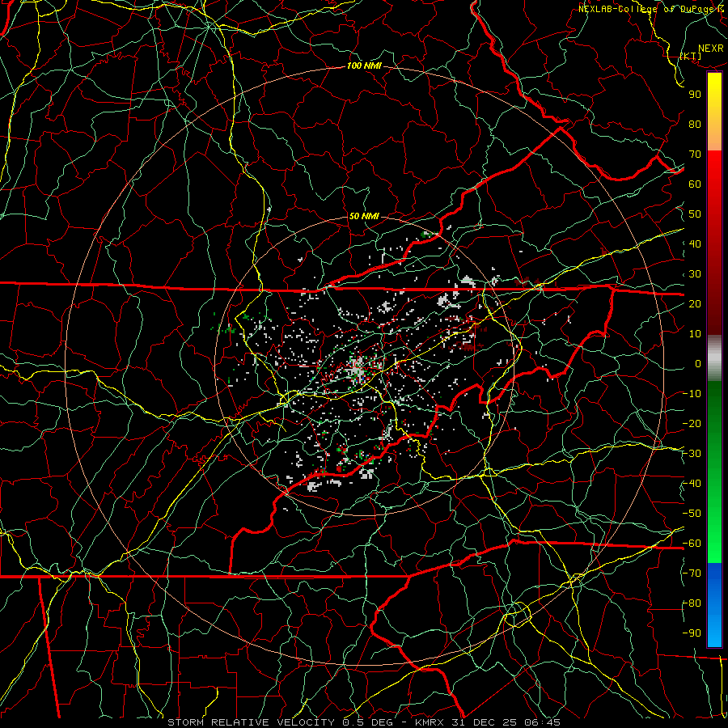This screenshot has width=728, height=728.
Task: Click the -80 value on velocity scale
Action: point(692,603)
